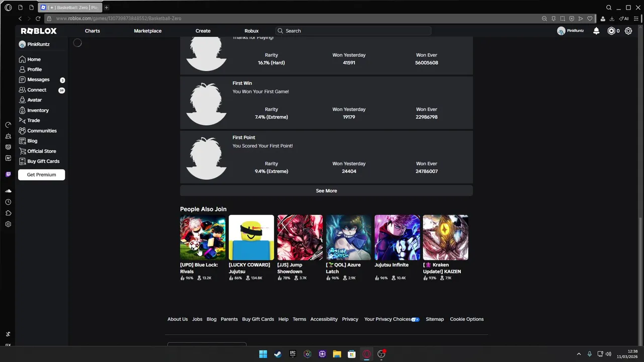Open the Azure Latch game thumbnail
644x362 pixels.
click(x=348, y=238)
